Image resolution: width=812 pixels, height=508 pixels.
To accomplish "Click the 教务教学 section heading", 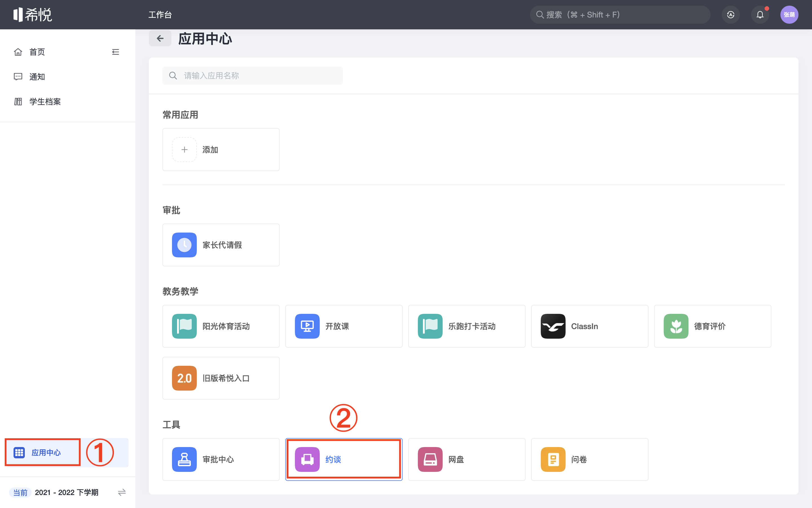I will [180, 291].
